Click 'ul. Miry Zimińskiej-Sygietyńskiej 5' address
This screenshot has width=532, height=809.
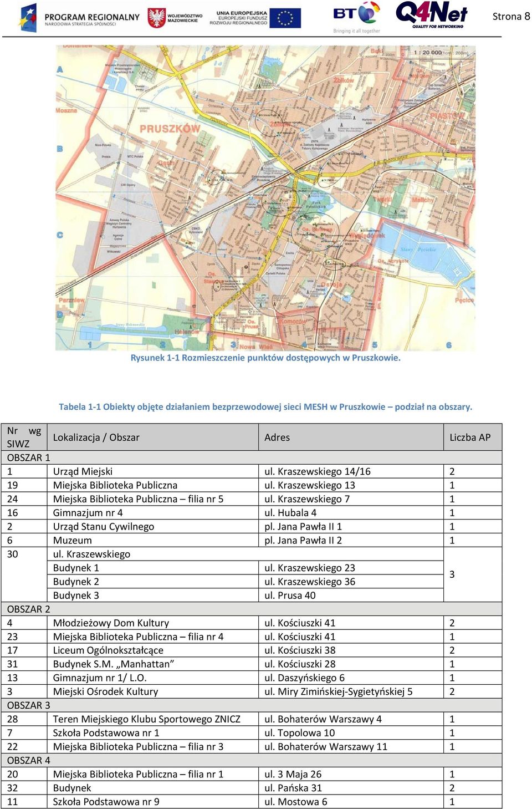coord(339,692)
